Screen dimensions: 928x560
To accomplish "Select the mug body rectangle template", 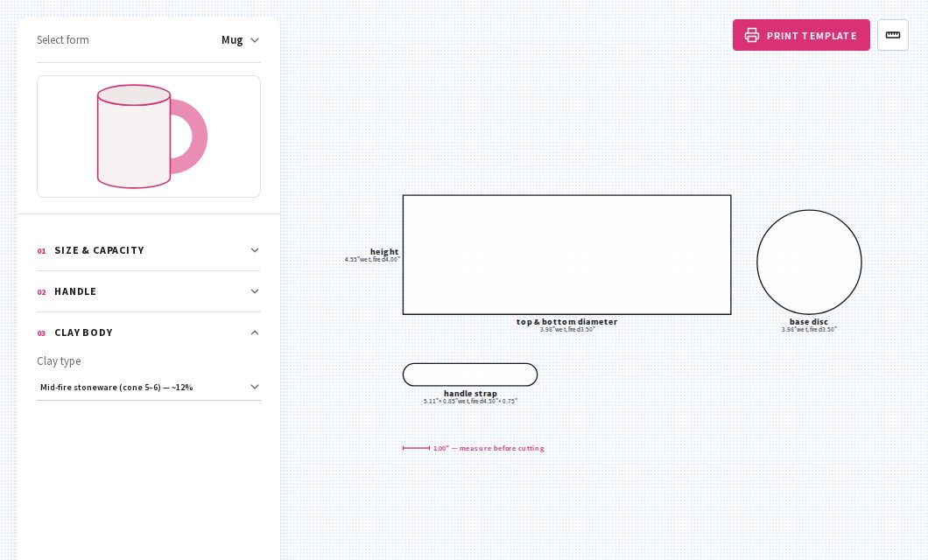I will pos(567,255).
